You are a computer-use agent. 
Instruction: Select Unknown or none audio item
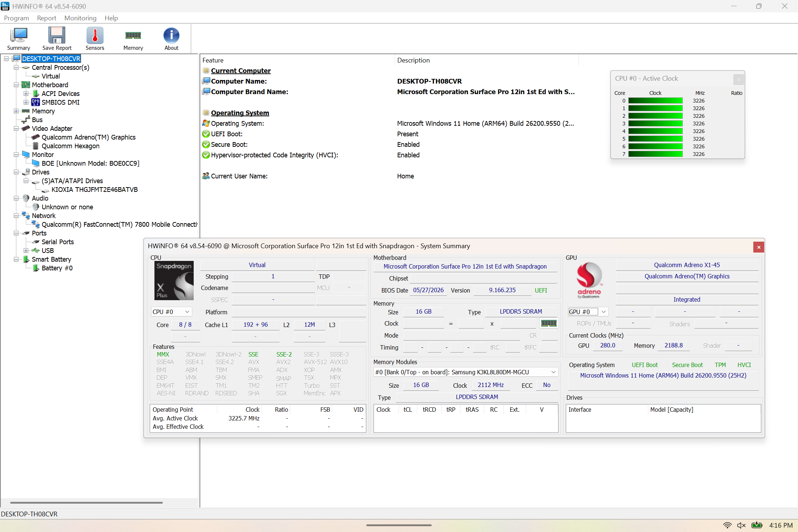click(67, 207)
